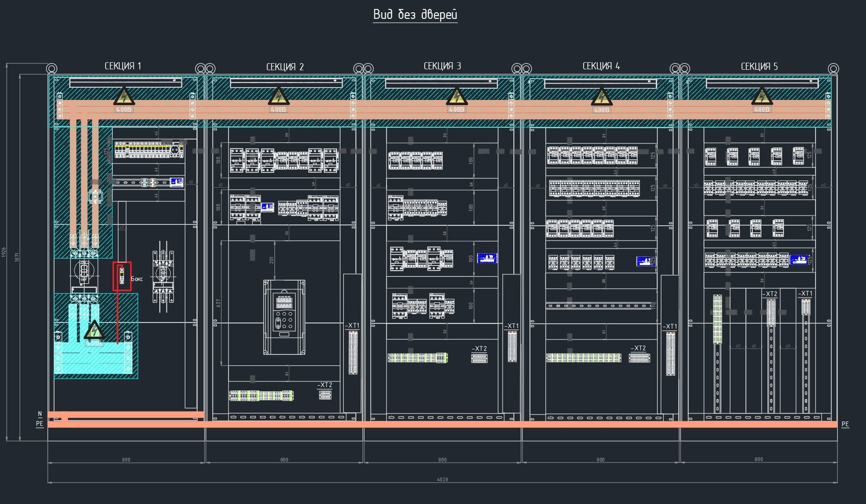Select the 4028 overall width dimension
The height and width of the screenshot is (504, 866).
[442, 479]
